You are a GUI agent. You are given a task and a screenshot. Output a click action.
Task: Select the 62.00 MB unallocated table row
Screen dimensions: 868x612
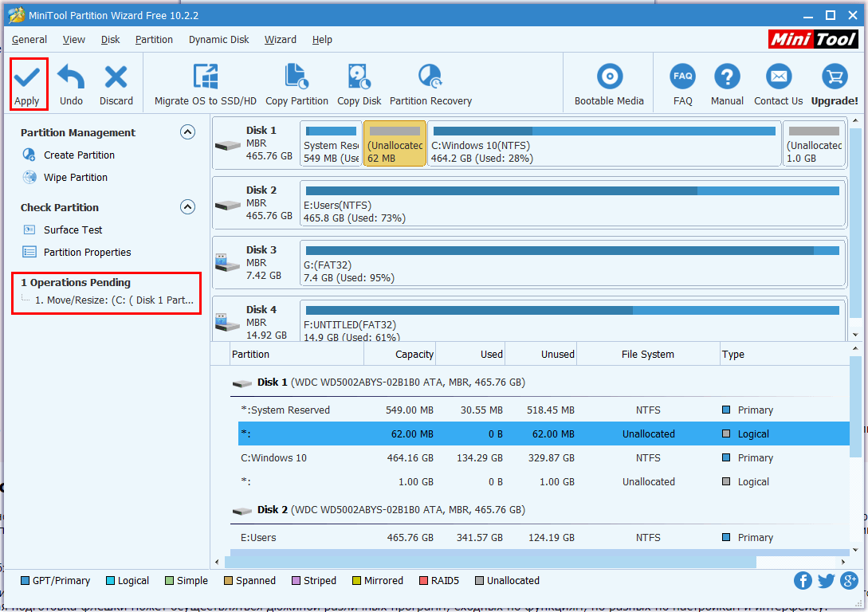tap(544, 433)
